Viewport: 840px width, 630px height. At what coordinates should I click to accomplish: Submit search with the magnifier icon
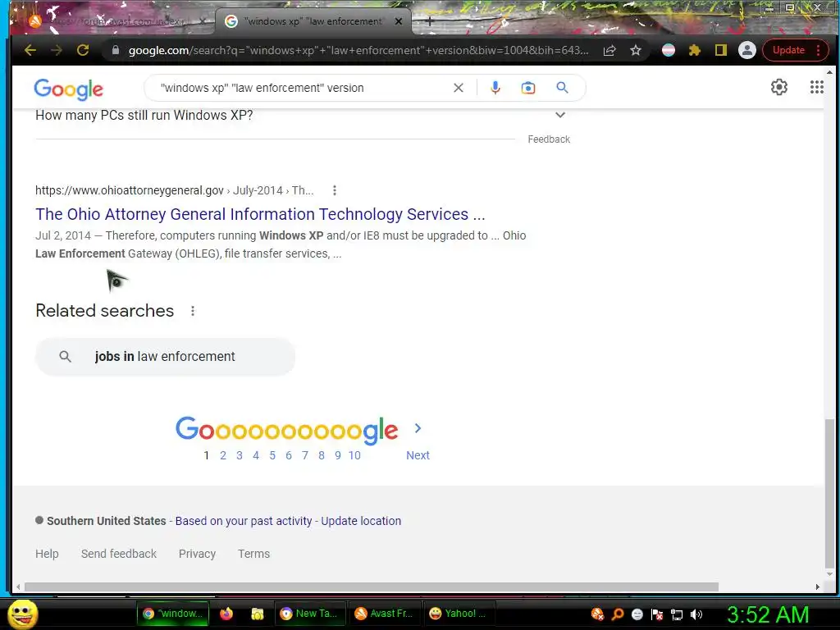[x=562, y=87]
